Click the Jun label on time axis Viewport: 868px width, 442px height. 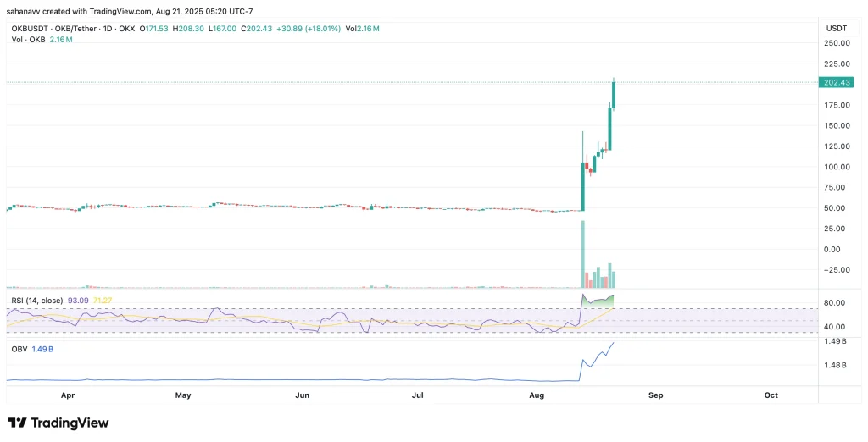(303, 395)
